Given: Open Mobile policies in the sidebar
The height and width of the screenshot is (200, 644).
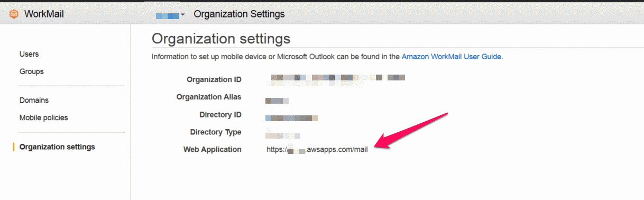Looking at the screenshot, I should point(44,117).
